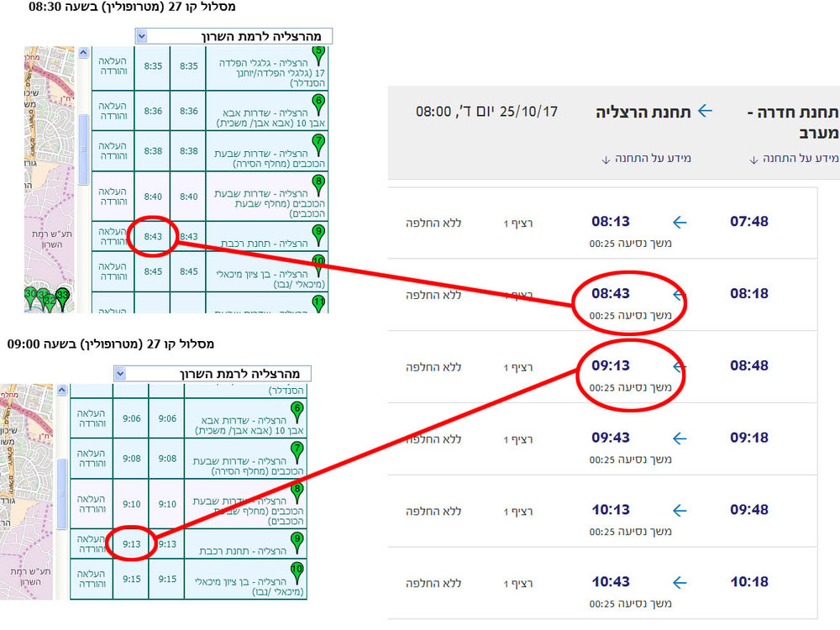Click the date 25/10/17 header text
The width and height of the screenshot is (840, 630).
click(528, 112)
